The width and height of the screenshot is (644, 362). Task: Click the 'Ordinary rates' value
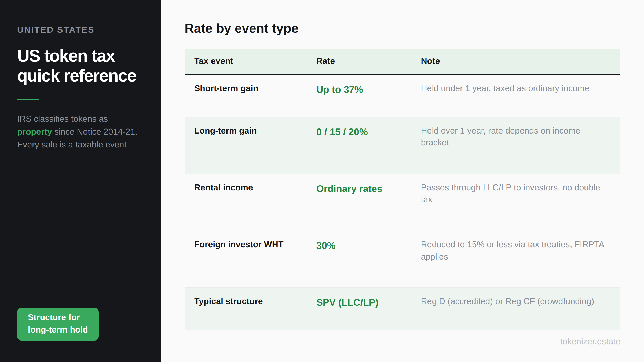click(349, 189)
